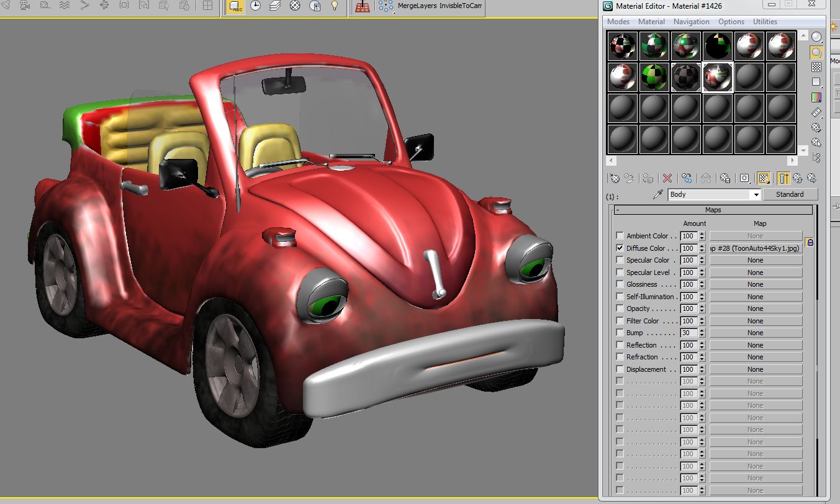Image resolution: width=840 pixels, height=504 pixels.
Task: Click the Standard material type button
Action: coord(790,195)
